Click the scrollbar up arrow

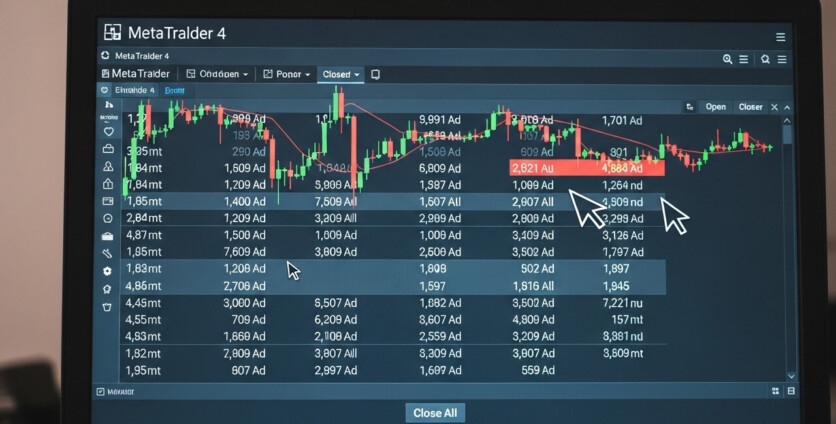[x=787, y=121]
